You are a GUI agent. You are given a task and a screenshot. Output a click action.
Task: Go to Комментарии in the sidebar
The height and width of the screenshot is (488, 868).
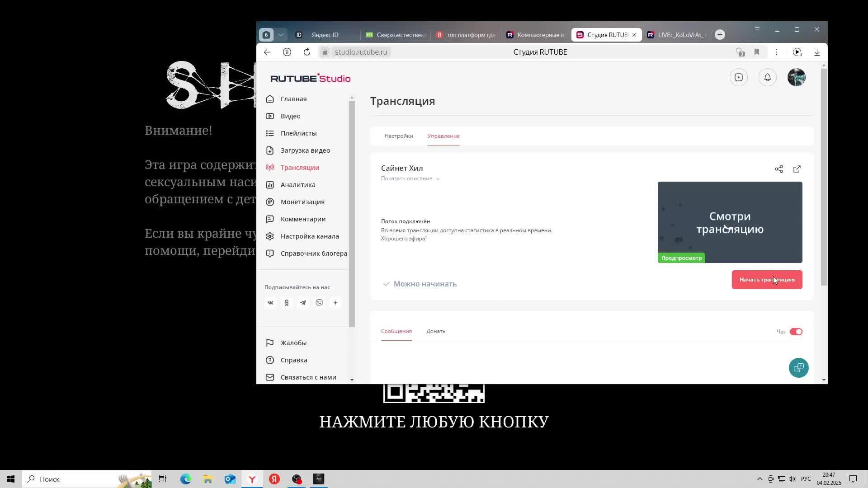(303, 219)
